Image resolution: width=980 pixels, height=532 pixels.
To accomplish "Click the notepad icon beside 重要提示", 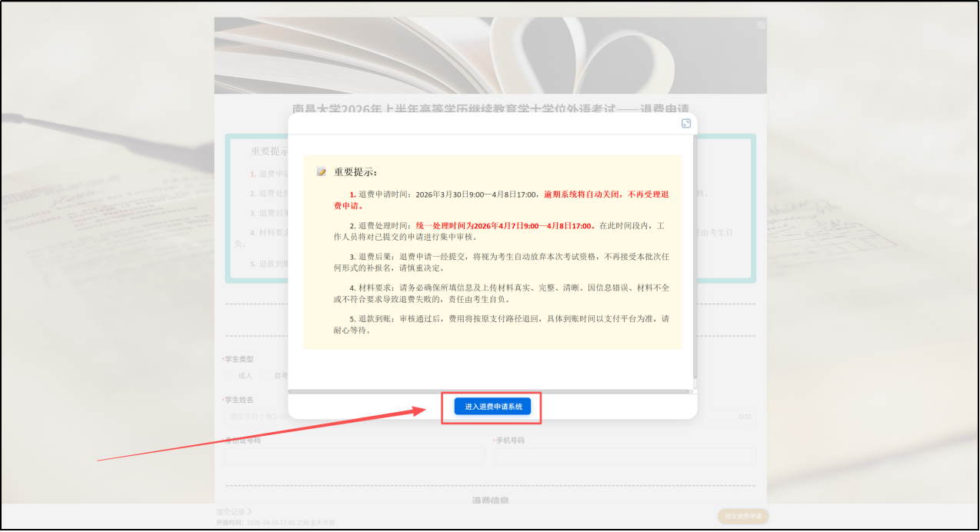I will 322,172.
